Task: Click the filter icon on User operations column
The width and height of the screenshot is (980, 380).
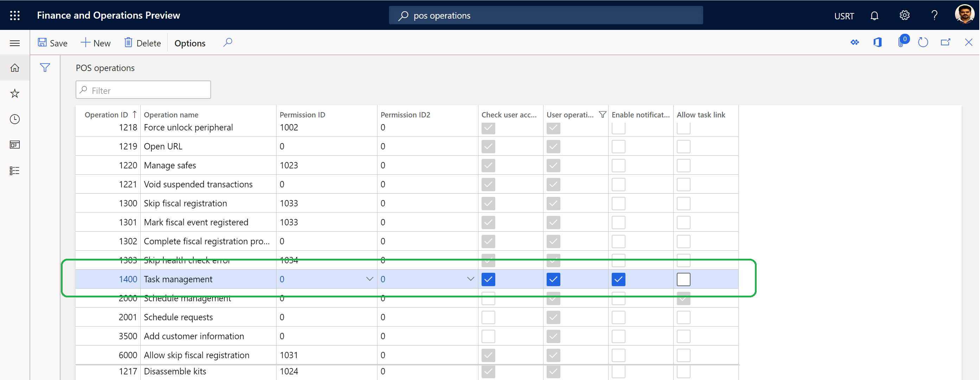Action: [601, 114]
